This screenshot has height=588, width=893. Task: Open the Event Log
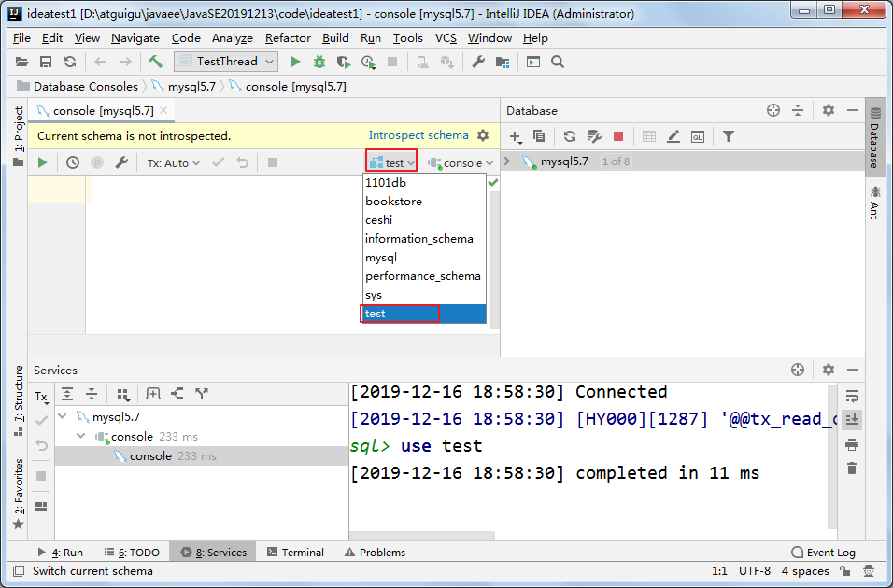824,553
